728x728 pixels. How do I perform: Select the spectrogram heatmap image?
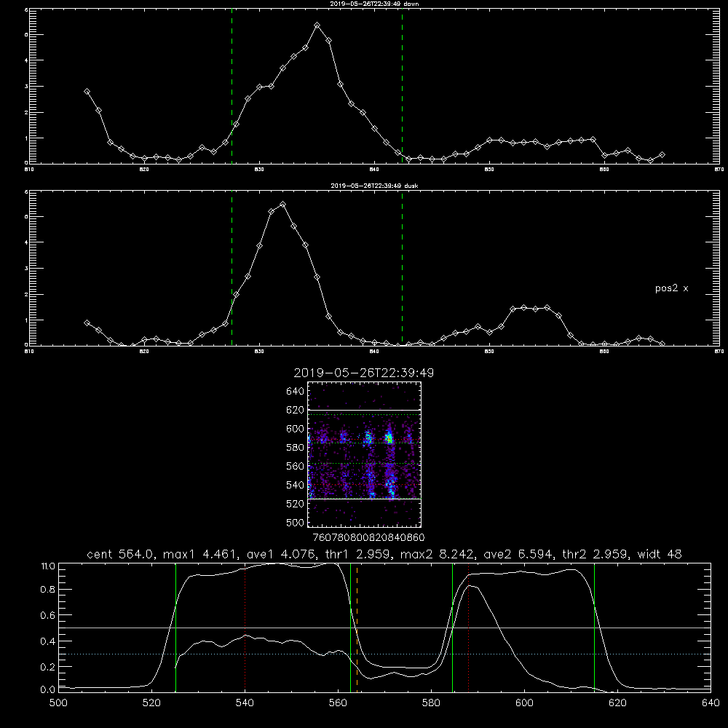pos(365,454)
